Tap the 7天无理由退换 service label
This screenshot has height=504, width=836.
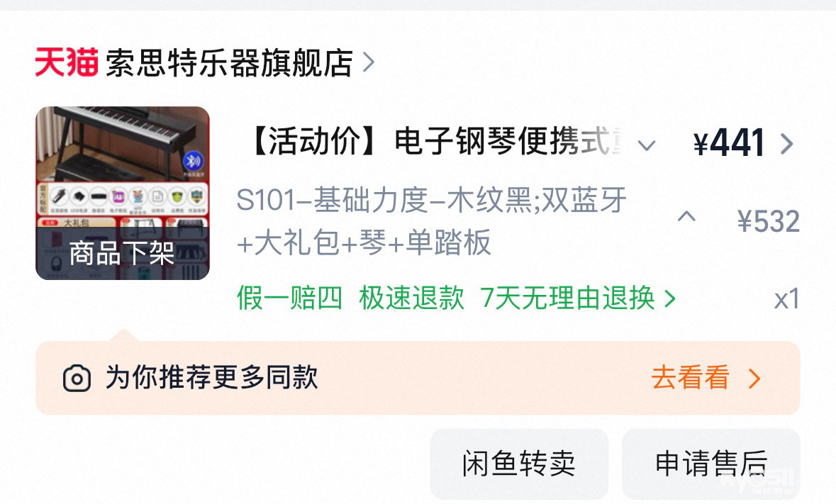click(568, 298)
